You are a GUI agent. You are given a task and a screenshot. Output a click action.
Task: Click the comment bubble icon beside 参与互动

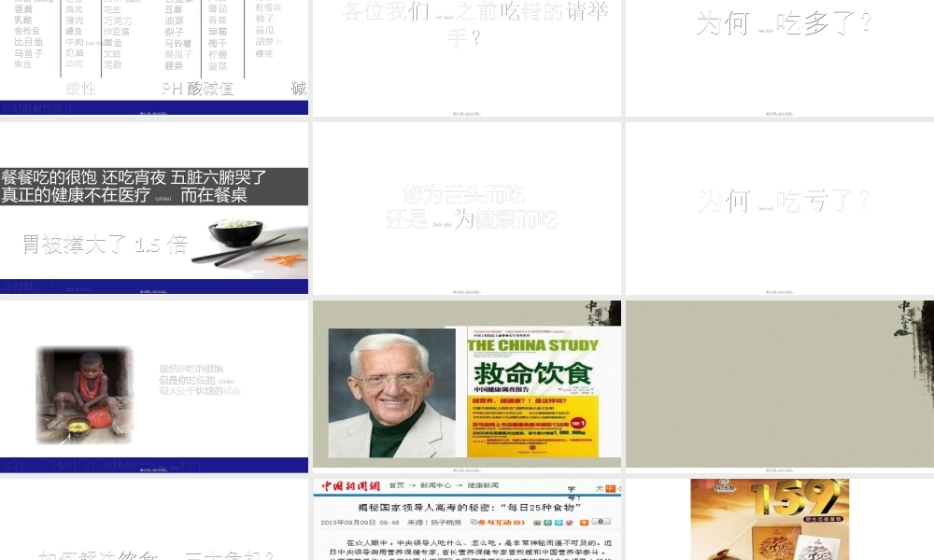(475, 522)
